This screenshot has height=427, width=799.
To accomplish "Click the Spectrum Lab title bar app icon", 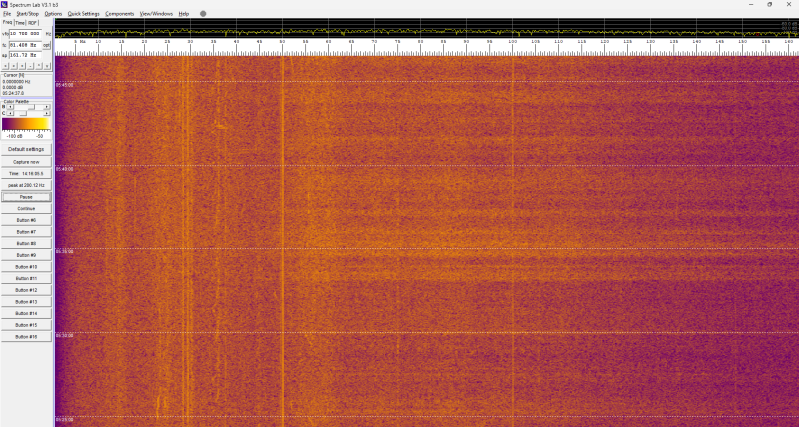I will [5, 5].
